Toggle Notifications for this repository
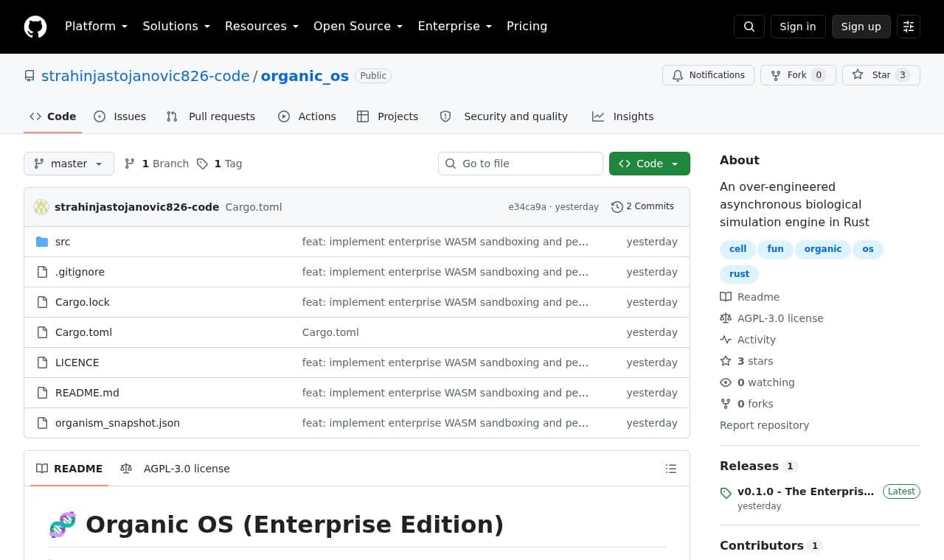 (x=709, y=75)
